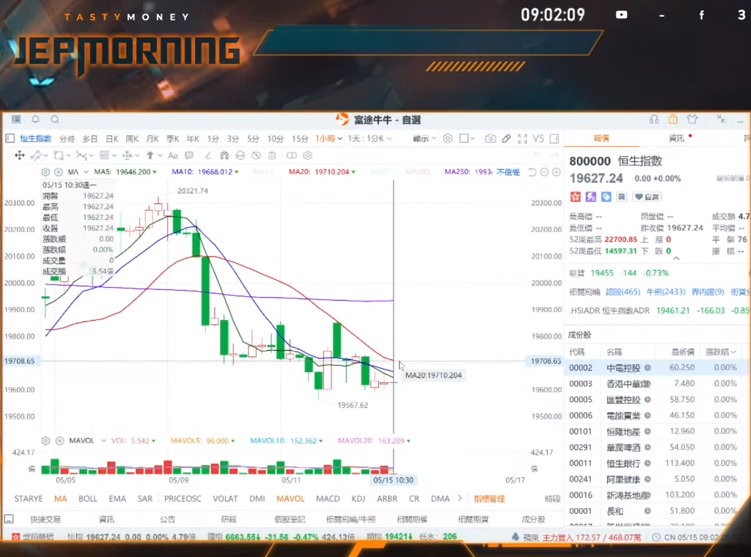The width and height of the screenshot is (751, 557).
Task: Open the 不復權 adjustment dropdown
Action: pyautogui.click(x=508, y=172)
